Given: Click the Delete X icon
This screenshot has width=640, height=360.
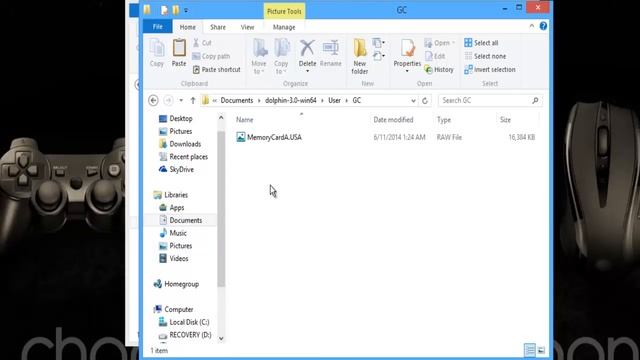Looking at the screenshot, I should point(307,49).
